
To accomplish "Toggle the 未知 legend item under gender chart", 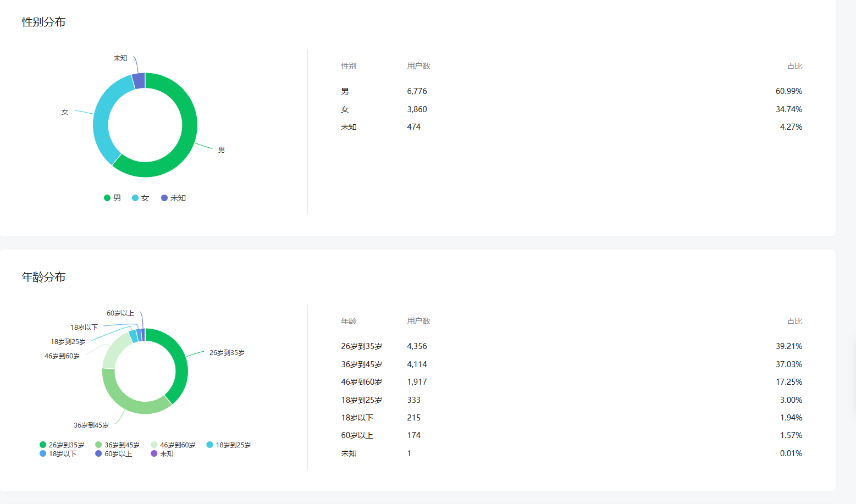I will 173,198.
